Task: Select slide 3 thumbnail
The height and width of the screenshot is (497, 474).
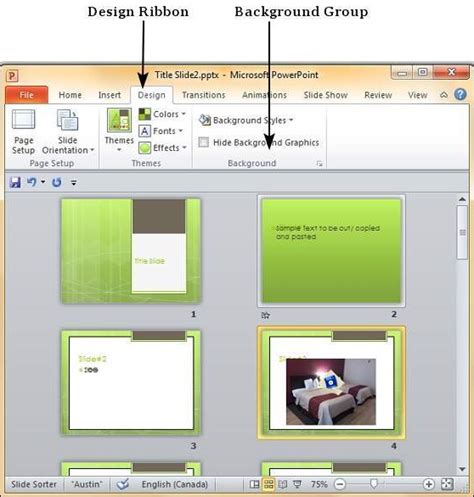Action: 131,383
